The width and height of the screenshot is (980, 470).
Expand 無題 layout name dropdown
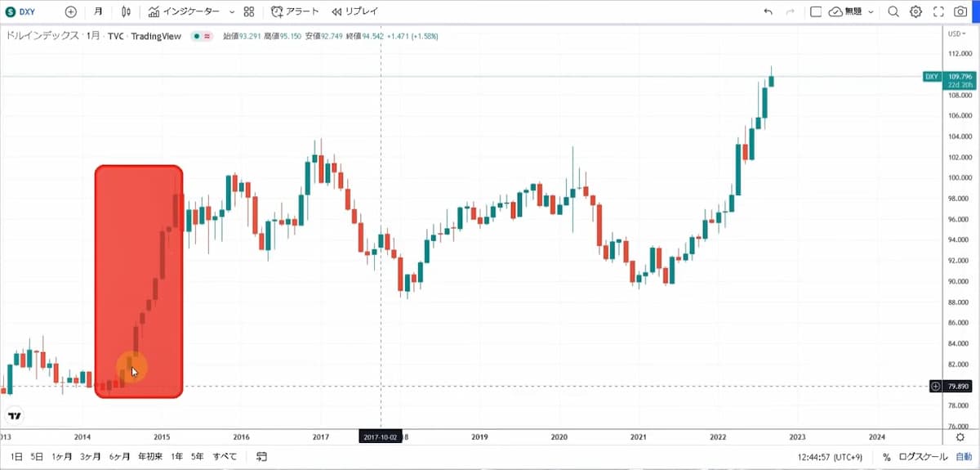(871, 11)
